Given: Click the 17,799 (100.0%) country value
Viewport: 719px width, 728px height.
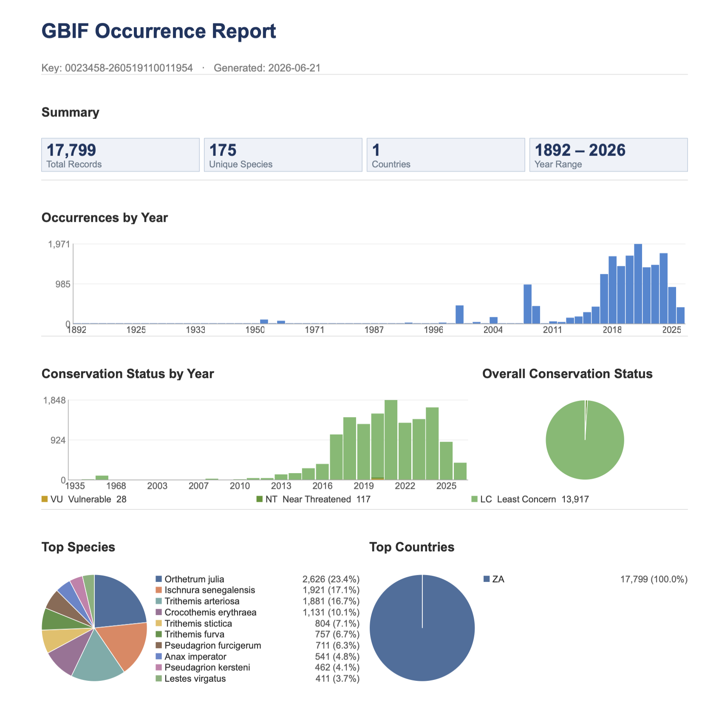Looking at the screenshot, I should (654, 579).
